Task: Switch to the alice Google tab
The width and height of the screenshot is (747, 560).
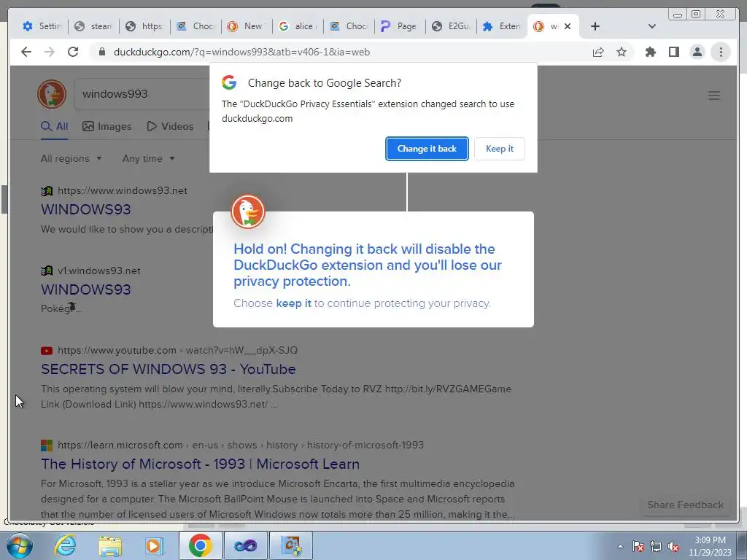Action: pyautogui.click(x=298, y=26)
